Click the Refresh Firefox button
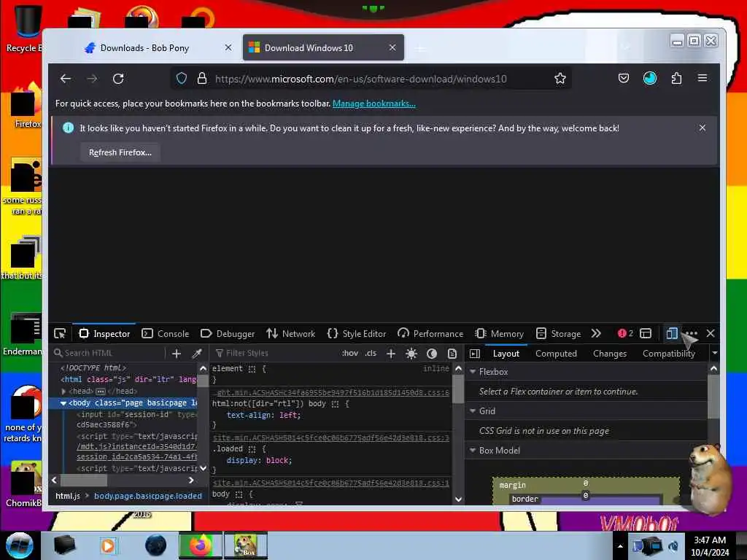 (x=120, y=152)
